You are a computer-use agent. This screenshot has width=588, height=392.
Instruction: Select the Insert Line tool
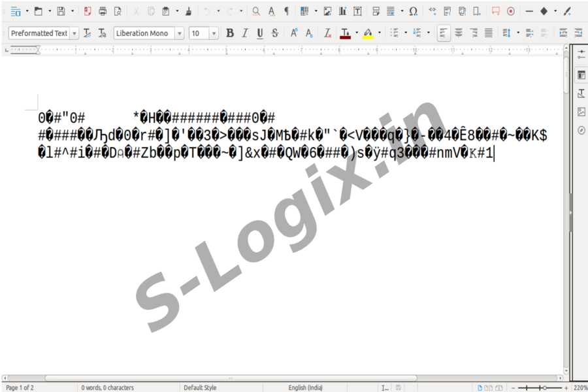[529, 11]
